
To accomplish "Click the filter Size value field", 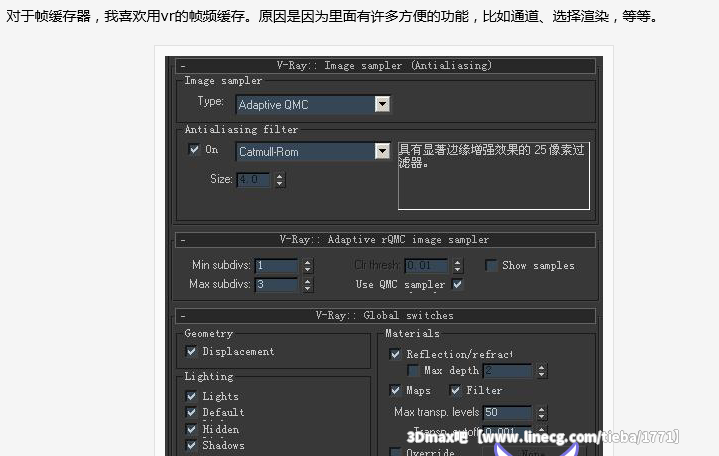I will click(x=254, y=179).
